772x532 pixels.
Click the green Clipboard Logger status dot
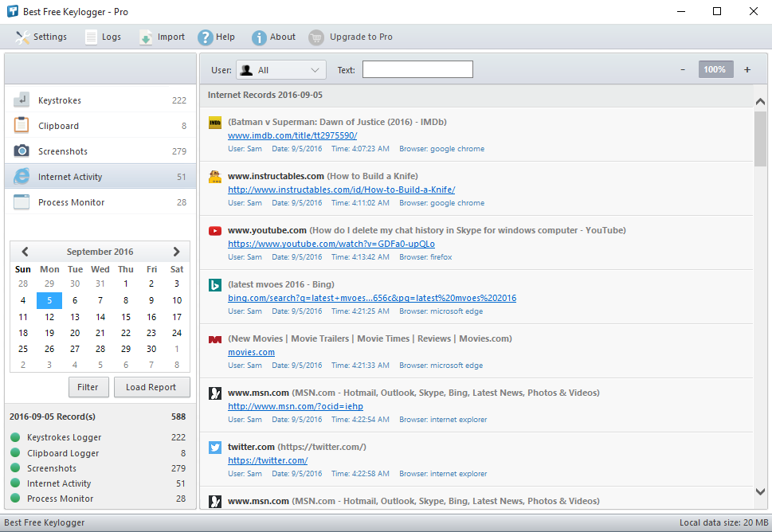pyautogui.click(x=15, y=453)
